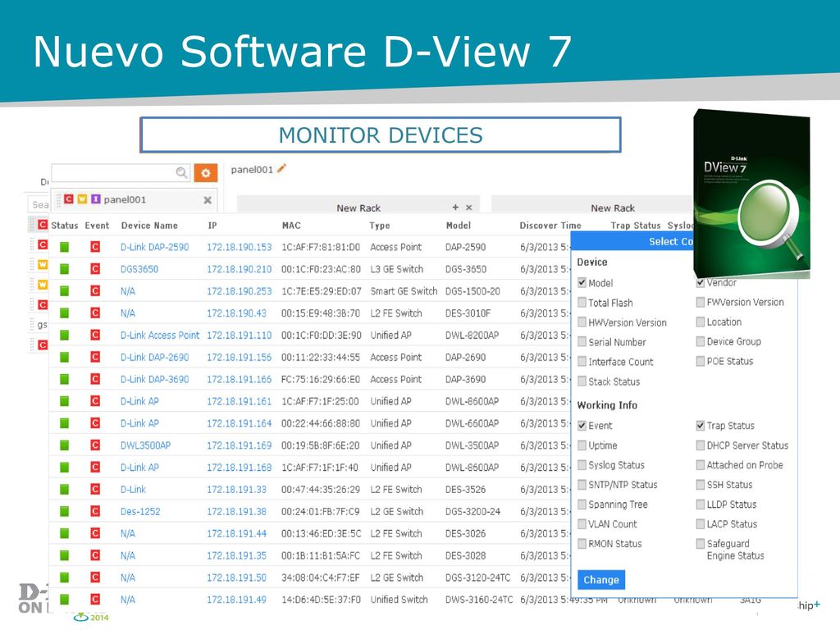Screen dimensions: 840x630
Task: Click the search magnifier icon
Action: (181, 172)
